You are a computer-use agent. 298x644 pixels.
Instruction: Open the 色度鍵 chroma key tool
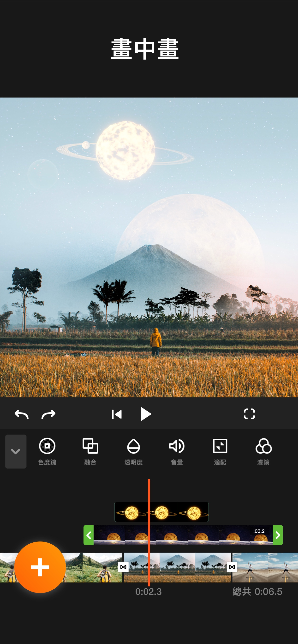(47, 452)
